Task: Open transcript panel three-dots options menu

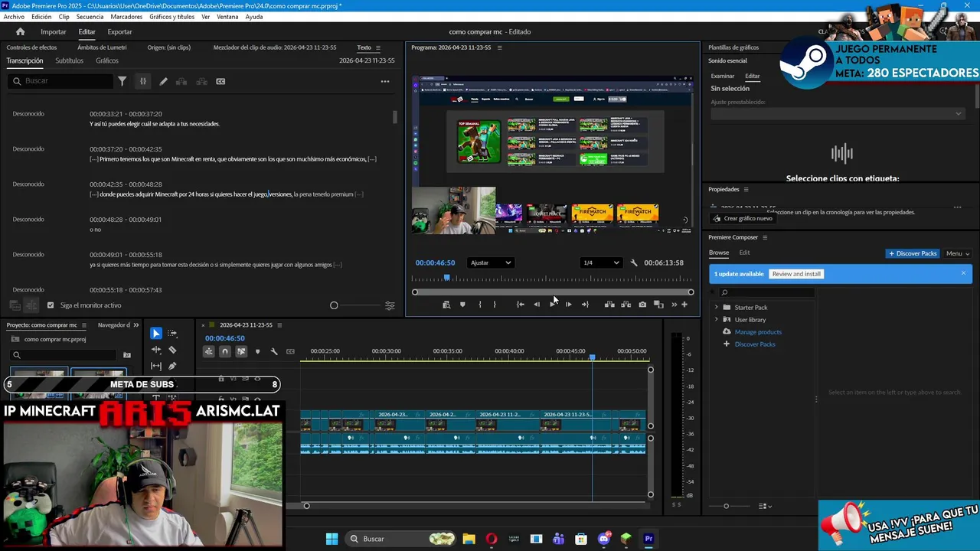Action: coord(385,81)
